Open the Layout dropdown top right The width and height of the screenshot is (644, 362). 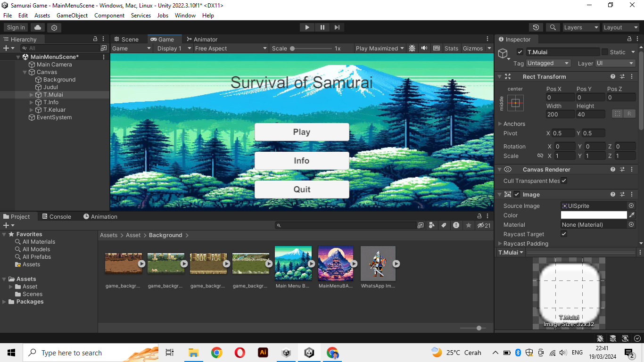coord(620,27)
